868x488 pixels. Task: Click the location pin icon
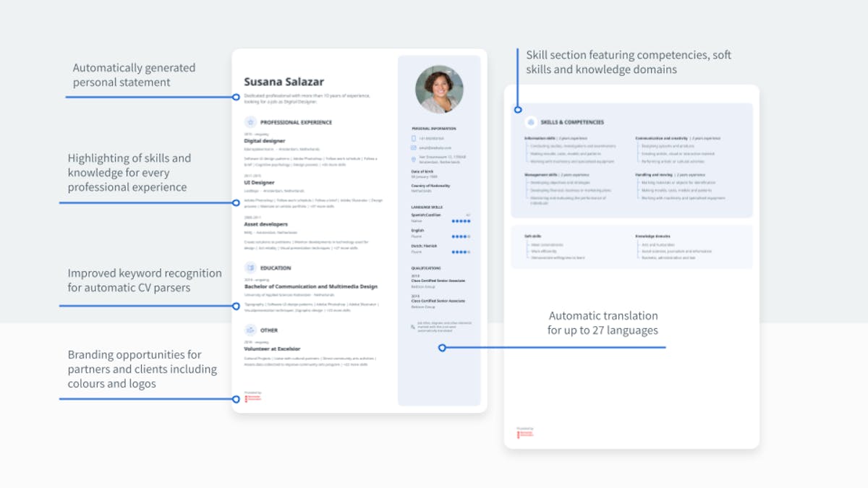[414, 159]
